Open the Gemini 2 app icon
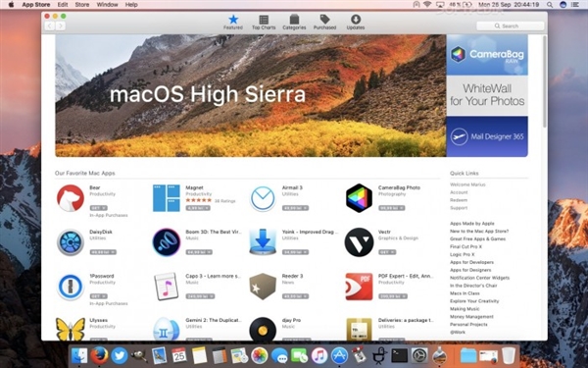The height and width of the screenshot is (368, 588). click(167, 330)
